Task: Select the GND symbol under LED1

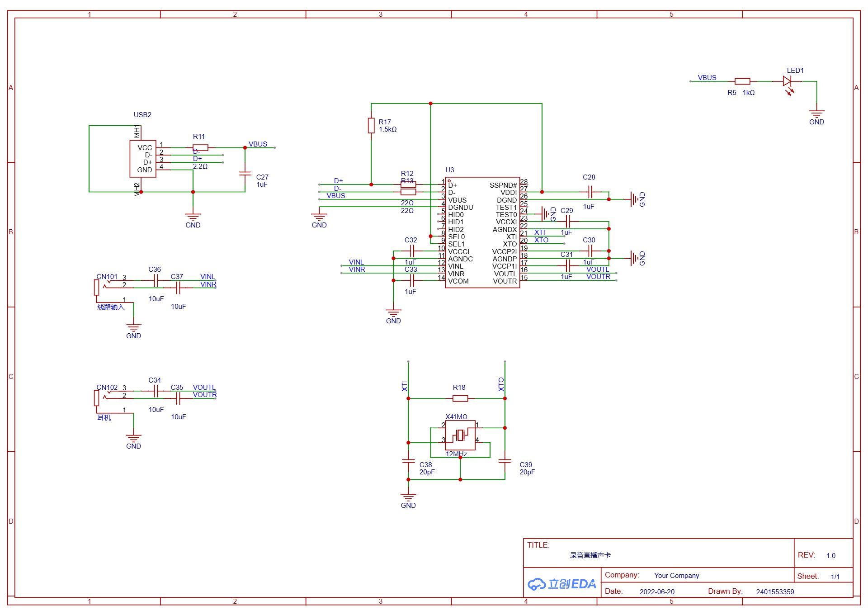Action: tap(816, 114)
